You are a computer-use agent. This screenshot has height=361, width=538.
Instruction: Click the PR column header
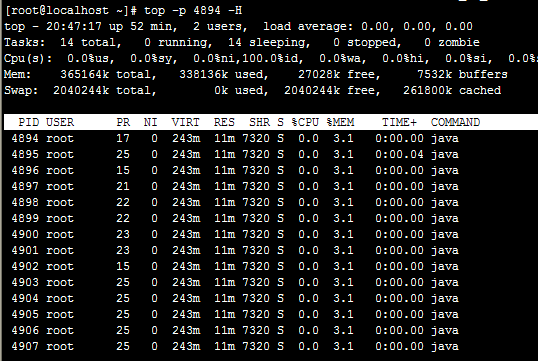(x=123, y=123)
